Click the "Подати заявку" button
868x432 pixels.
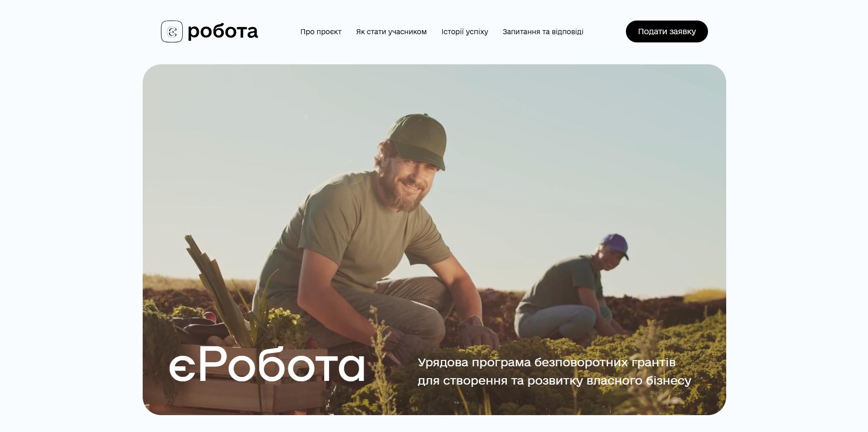click(x=666, y=31)
